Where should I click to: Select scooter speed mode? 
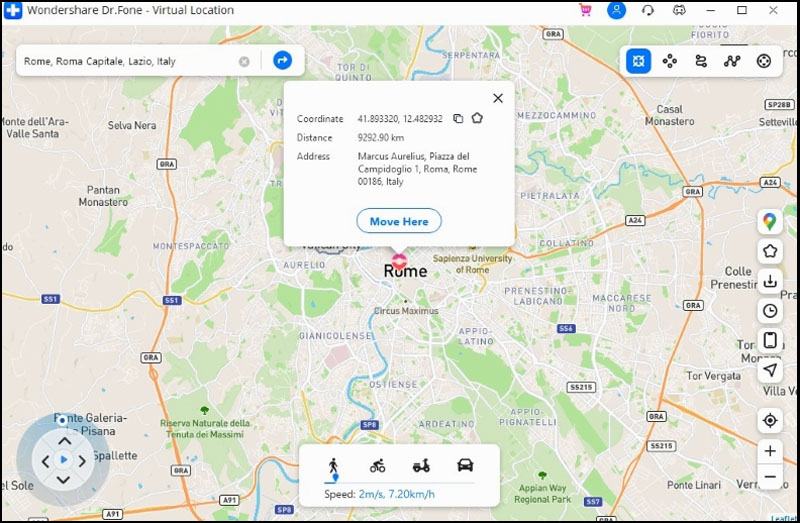coord(421,465)
